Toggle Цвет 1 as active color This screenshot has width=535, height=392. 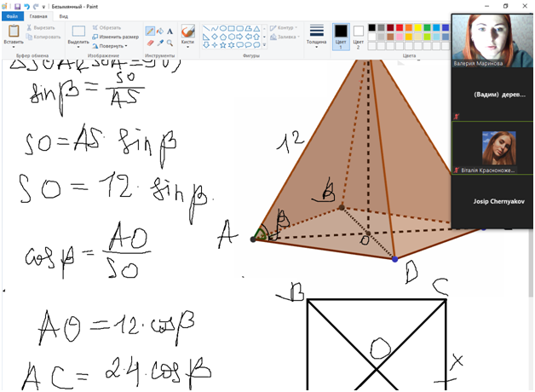coord(341,36)
